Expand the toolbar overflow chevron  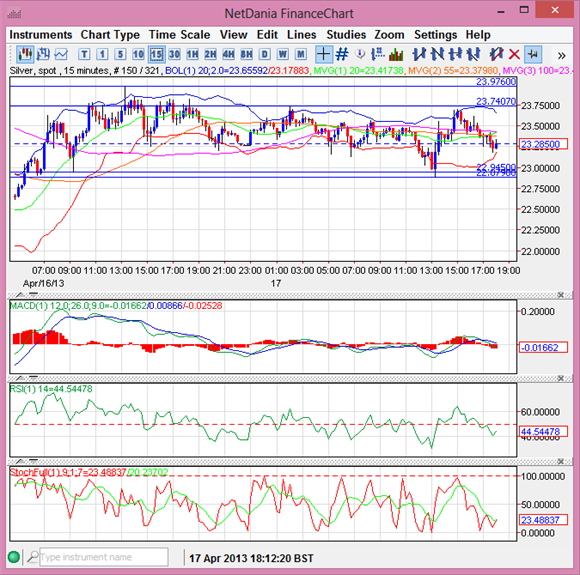click(x=562, y=56)
